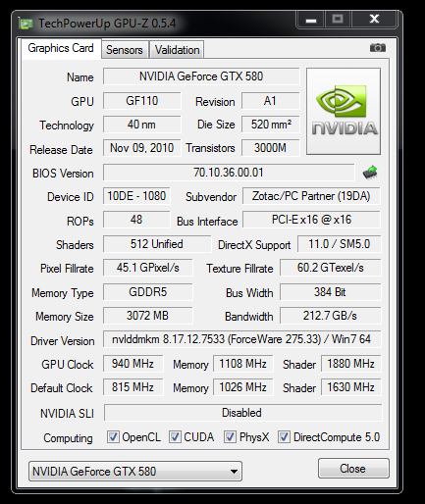Click the Default Shader field 1630 MHz
Viewport: 425px width, 504px height.
[x=350, y=387]
